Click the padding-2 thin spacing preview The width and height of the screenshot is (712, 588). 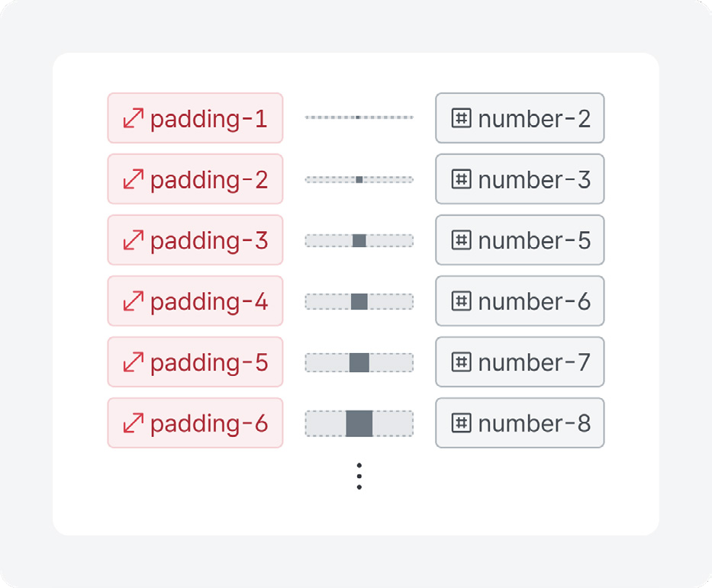click(359, 180)
